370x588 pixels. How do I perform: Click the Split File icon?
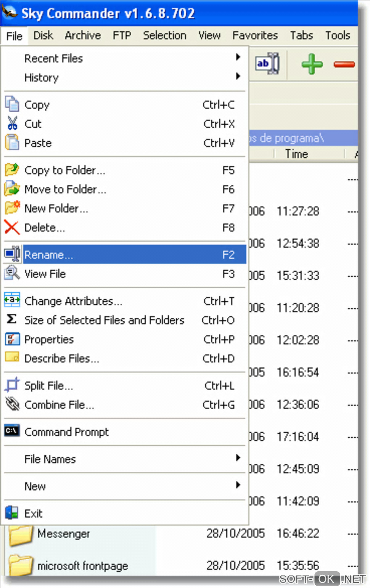tap(12, 385)
